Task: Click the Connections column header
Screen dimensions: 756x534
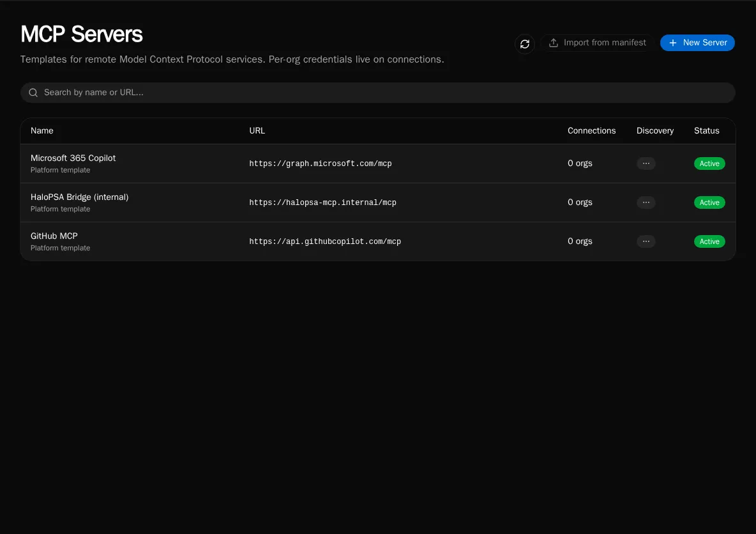Action: [x=592, y=131]
